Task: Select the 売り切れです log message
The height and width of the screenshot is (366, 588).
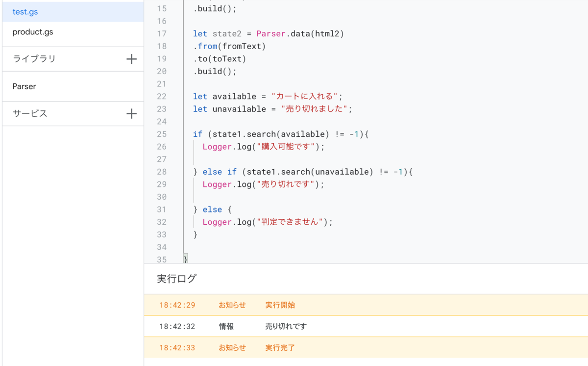Action: pyautogui.click(x=286, y=326)
